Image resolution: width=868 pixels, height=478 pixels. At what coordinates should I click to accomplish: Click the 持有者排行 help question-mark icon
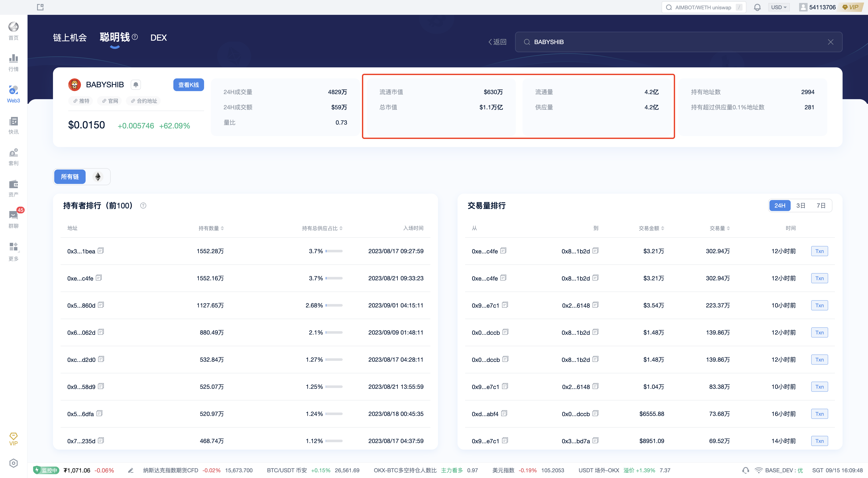pos(143,206)
